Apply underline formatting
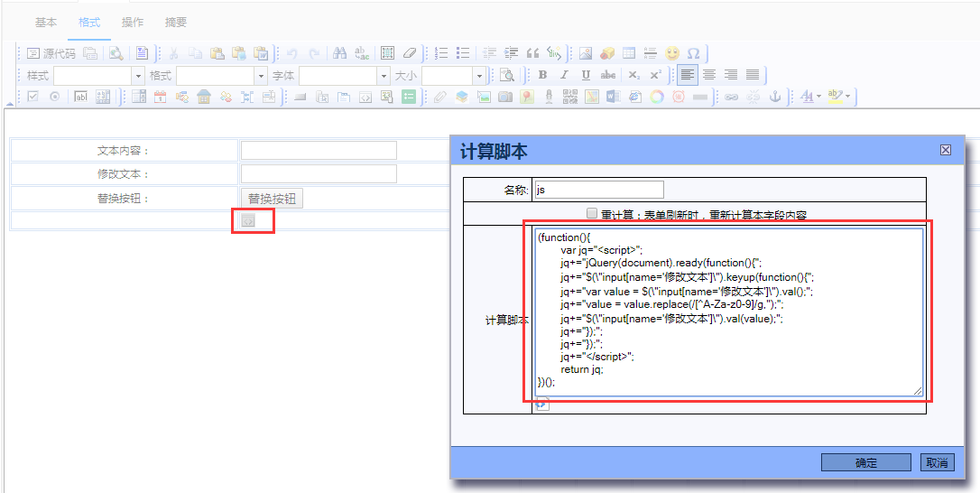Screen dimensions: 980x493 click(586, 75)
